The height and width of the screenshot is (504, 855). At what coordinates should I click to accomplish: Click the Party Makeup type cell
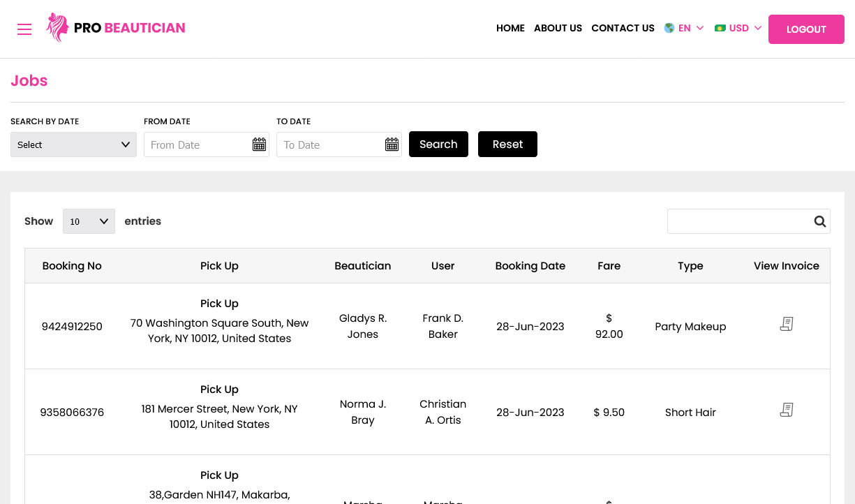point(690,327)
